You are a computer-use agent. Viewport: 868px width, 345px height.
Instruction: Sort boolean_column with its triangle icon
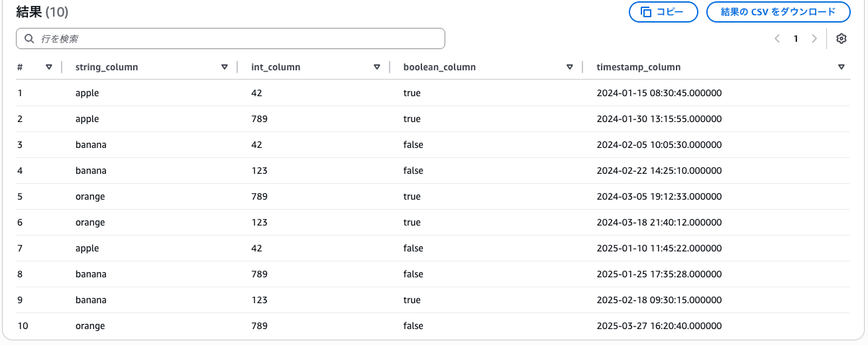[570, 67]
